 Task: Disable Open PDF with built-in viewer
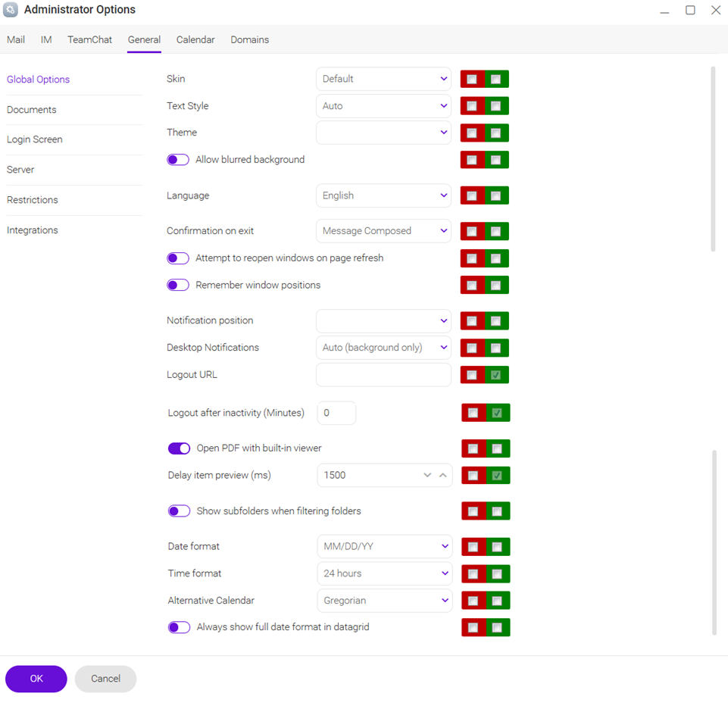[180, 448]
